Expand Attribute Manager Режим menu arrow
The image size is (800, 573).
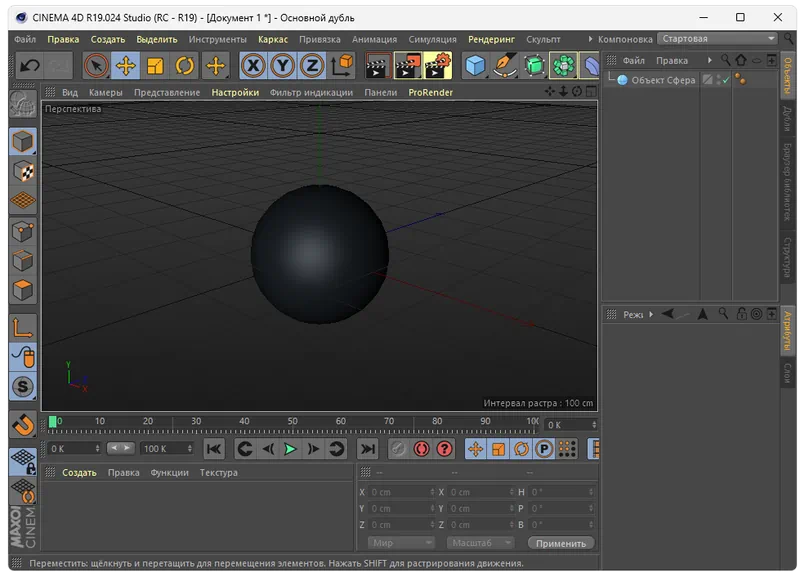click(x=651, y=314)
